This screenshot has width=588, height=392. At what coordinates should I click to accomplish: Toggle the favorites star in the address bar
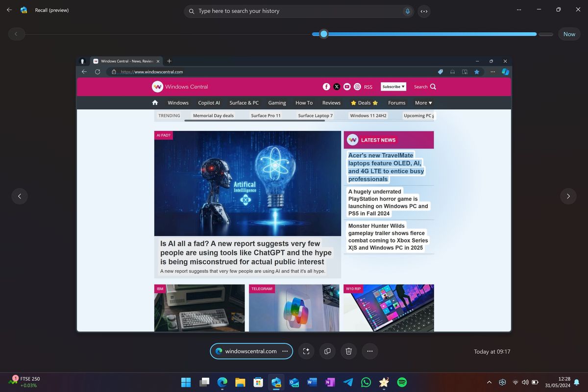pyautogui.click(x=477, y=72)
